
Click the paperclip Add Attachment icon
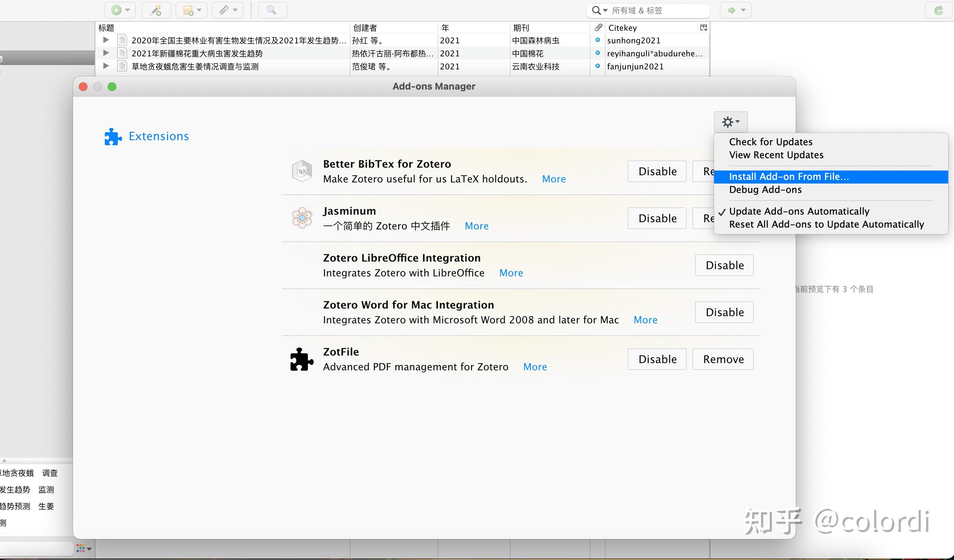pyautogui.click(x=224, y=10)
